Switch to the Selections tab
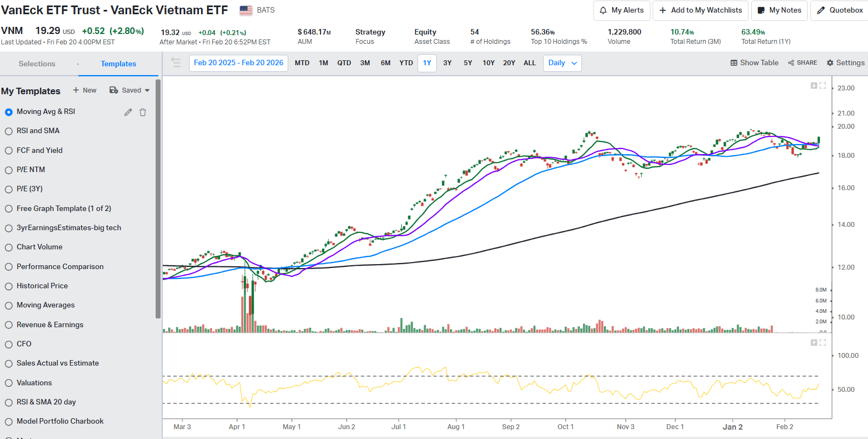This screenshot has height=439, width=868. (37, 64)
